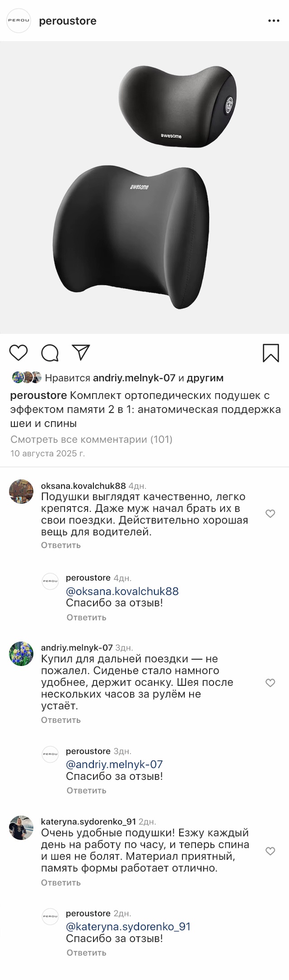Viewport: 289px width, 980px height.
Task: Reply to oksana.kovalchuk88's comment
Action: pyautogui.click(x=61, y=545)
